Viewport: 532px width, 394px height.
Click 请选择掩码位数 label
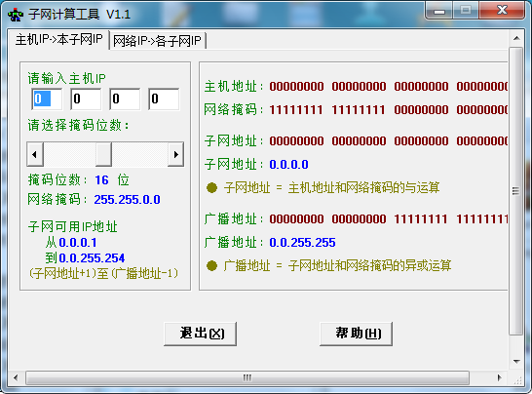(x=78, y=126)
